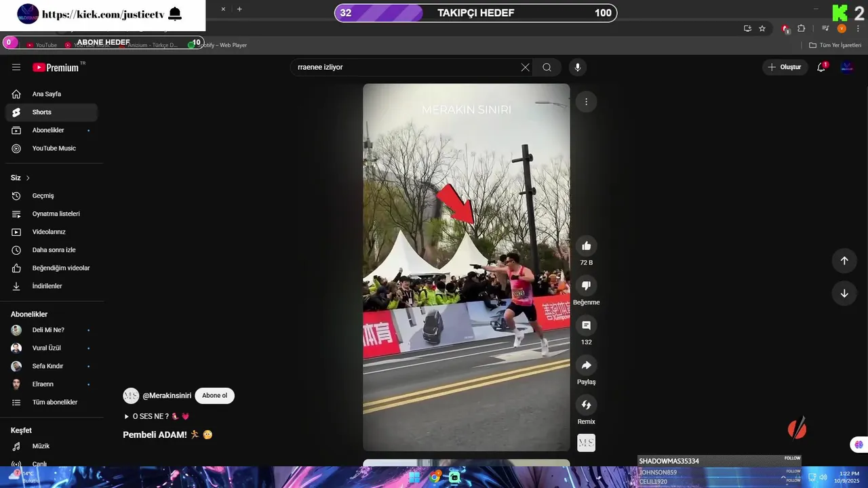
Task: Select Shorts in the sidebar
Action: pos(52,112)
